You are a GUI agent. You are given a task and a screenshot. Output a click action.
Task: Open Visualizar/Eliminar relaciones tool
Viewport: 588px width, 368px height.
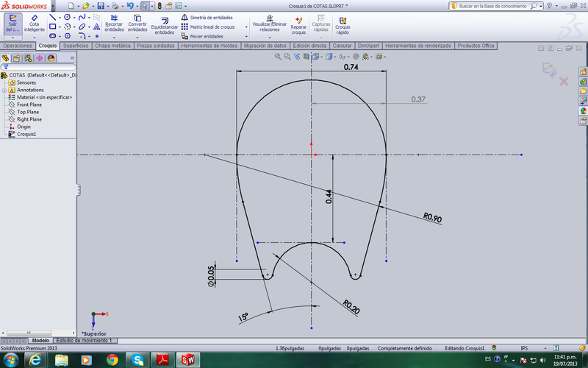pos(269,24)
